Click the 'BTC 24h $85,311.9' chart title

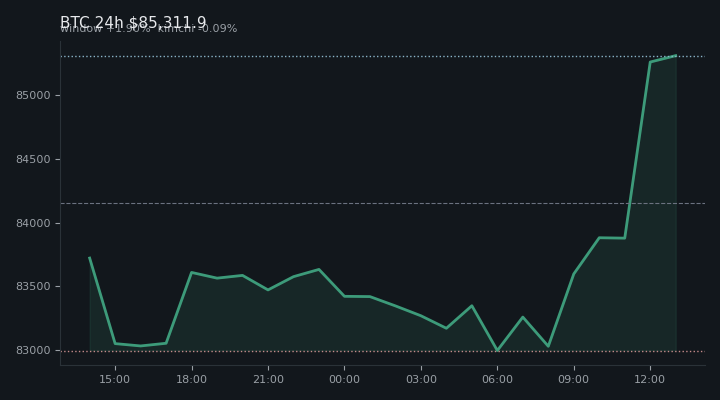[x=133, y=22]
